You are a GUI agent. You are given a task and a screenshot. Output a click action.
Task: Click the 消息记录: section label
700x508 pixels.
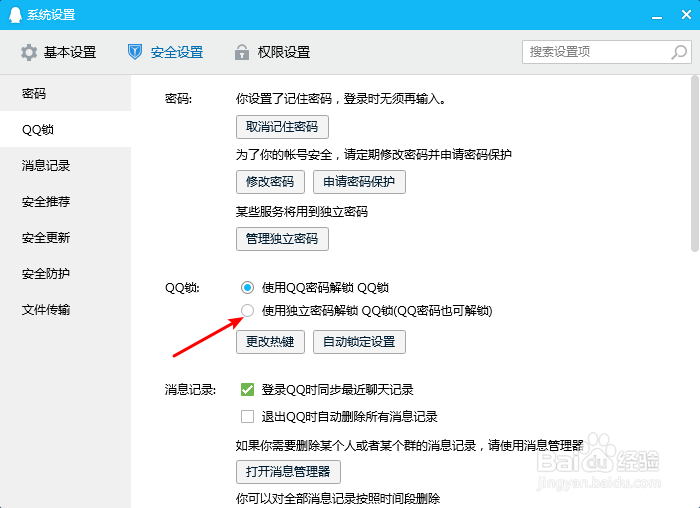tap(190, 390)
